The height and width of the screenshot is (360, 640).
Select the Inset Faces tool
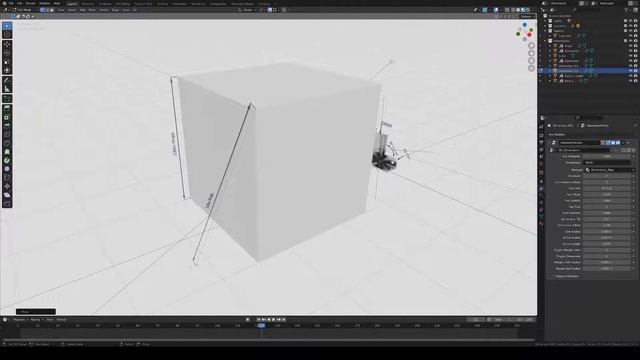tap(7, 118)
